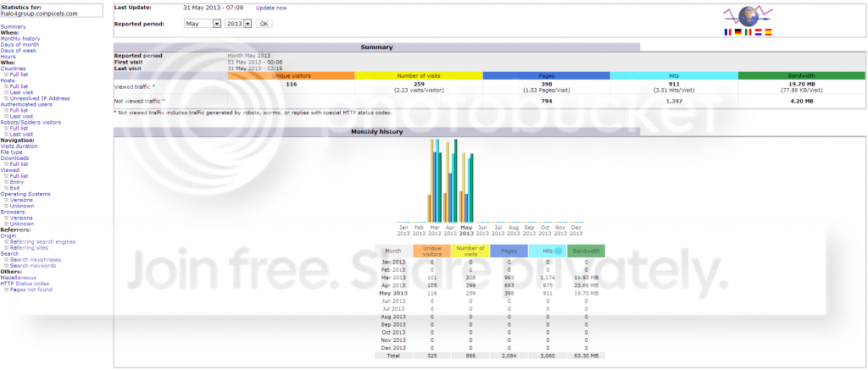Open Versions under Operating Systems
Screen dimensions: 868x370
(21, 200)
